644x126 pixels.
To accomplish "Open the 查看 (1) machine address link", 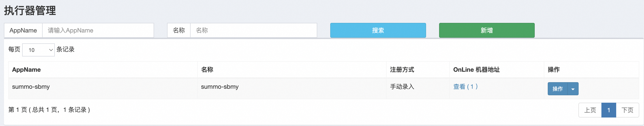I will click(465, 87).
